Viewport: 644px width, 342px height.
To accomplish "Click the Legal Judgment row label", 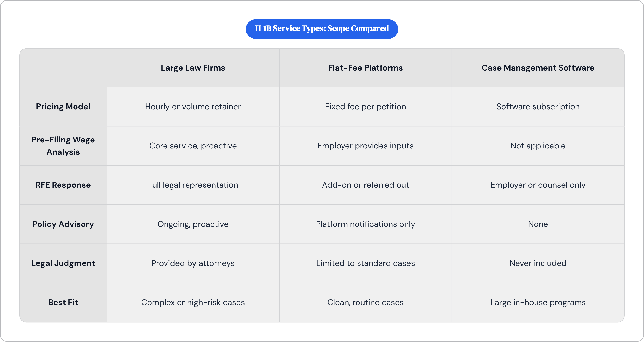I will click(63, 263).
